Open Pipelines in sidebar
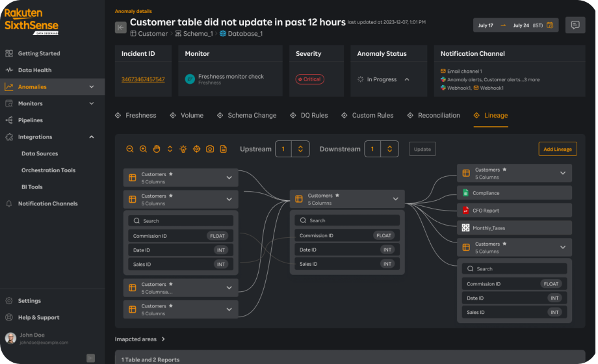The height and width of the screenshot is (364, 598). tap(30, 120)
